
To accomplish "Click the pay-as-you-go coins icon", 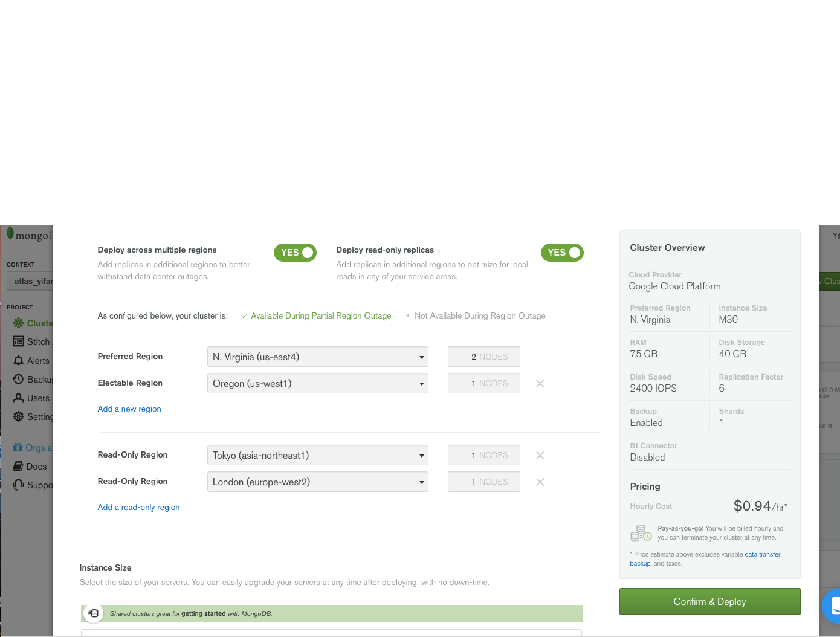I will click(641, 532).
